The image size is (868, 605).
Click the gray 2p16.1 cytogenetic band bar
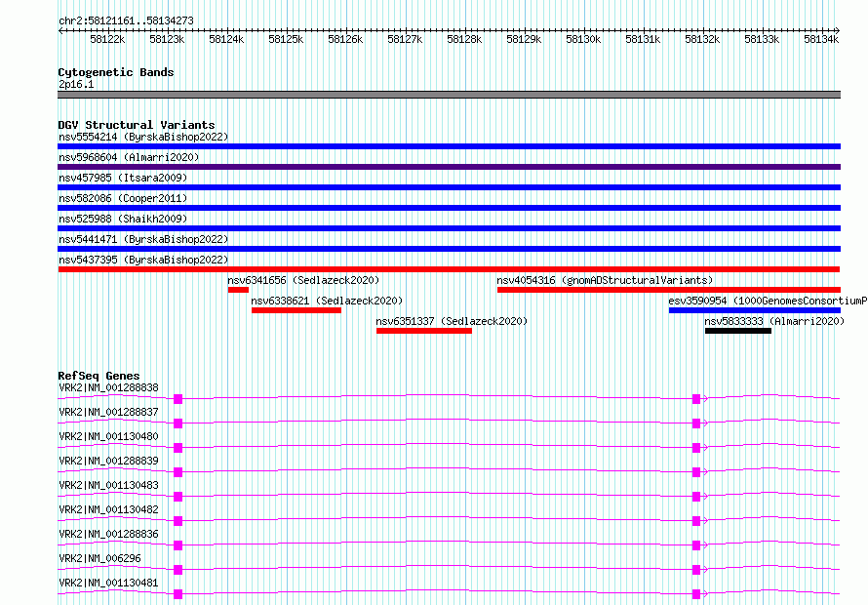[x=449, y=95]
